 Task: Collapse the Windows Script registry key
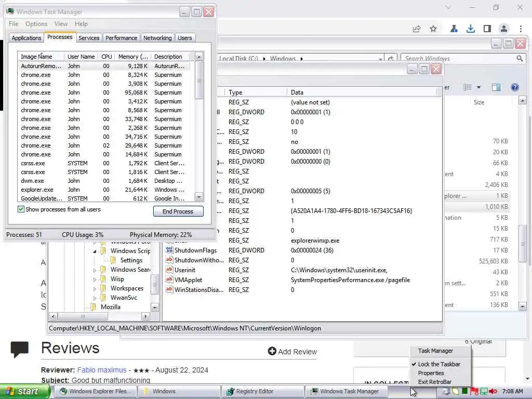(95, 251)
